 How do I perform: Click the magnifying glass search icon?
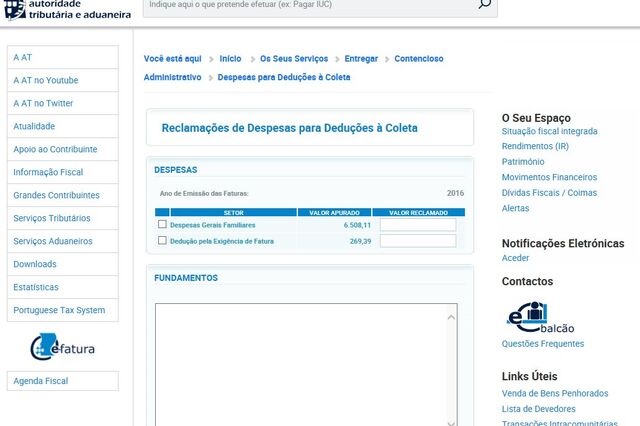tap(484, 4)
